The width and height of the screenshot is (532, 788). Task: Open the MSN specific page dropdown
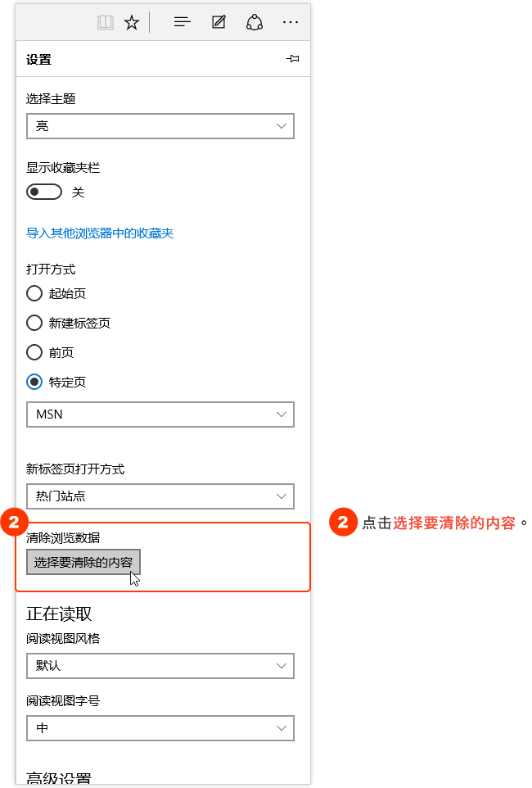click(160, 414)
